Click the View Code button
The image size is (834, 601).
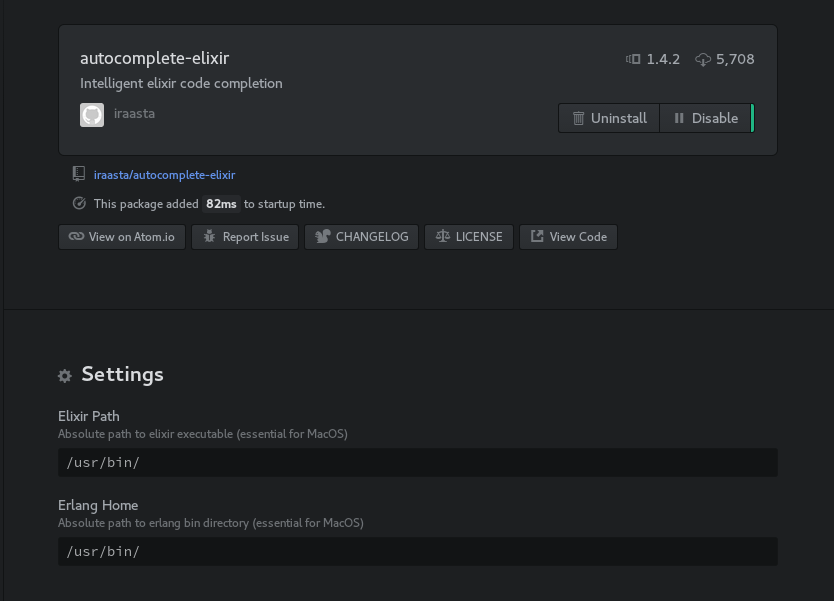[x=568, y=237]
